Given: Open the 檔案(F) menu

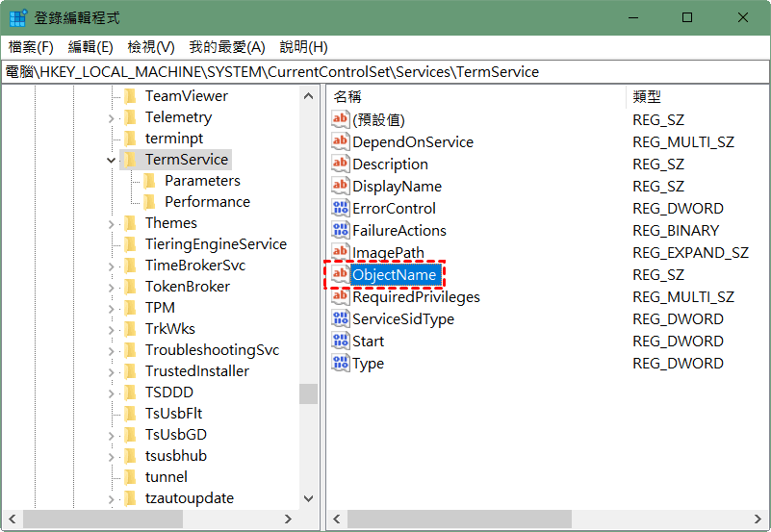Looking at the screenshot, I should [31, 47].
